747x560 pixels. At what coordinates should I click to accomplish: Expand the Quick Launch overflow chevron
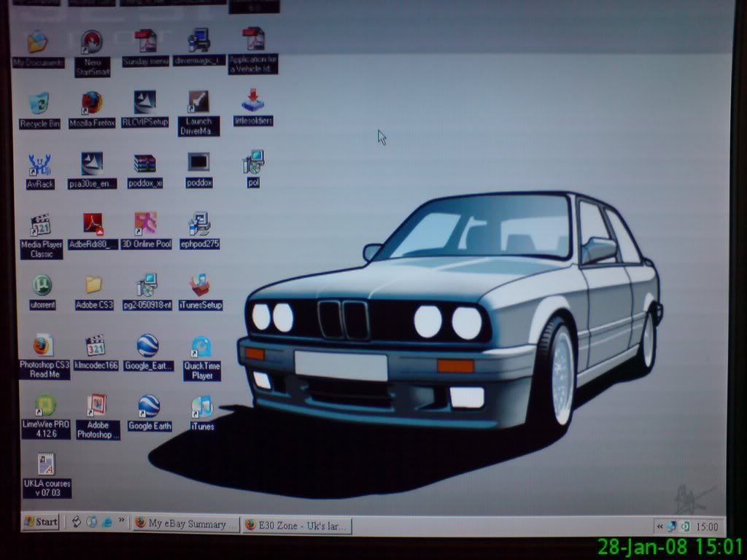coord(121,521)
